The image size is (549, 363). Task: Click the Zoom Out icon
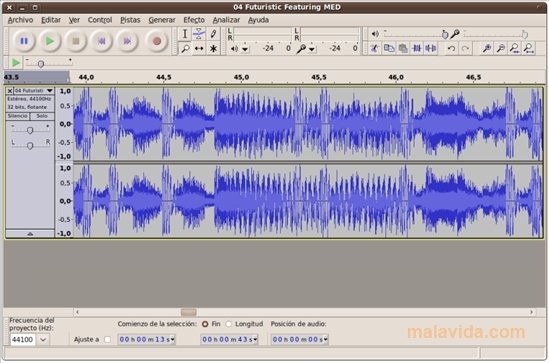(x=501, y=48)
